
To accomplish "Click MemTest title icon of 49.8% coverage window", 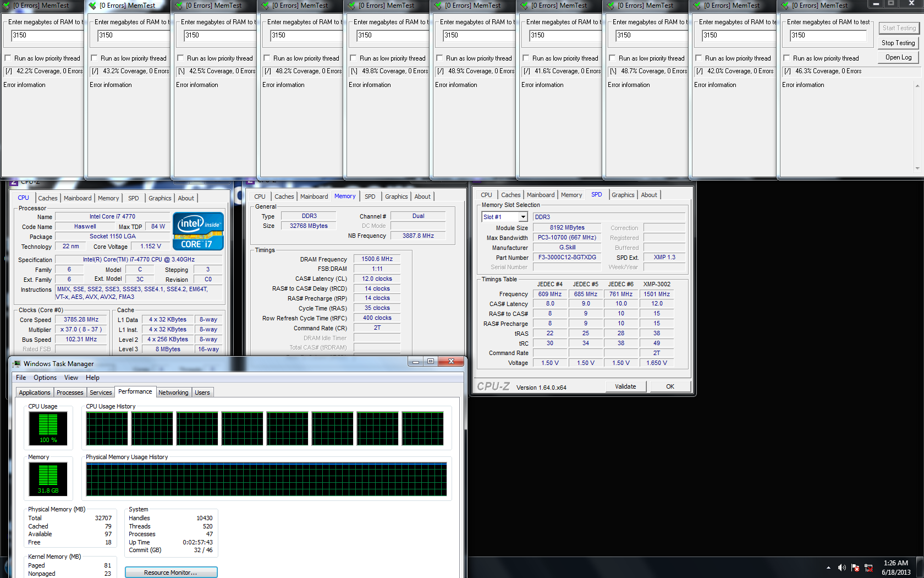I will click(x=351, y=6).
